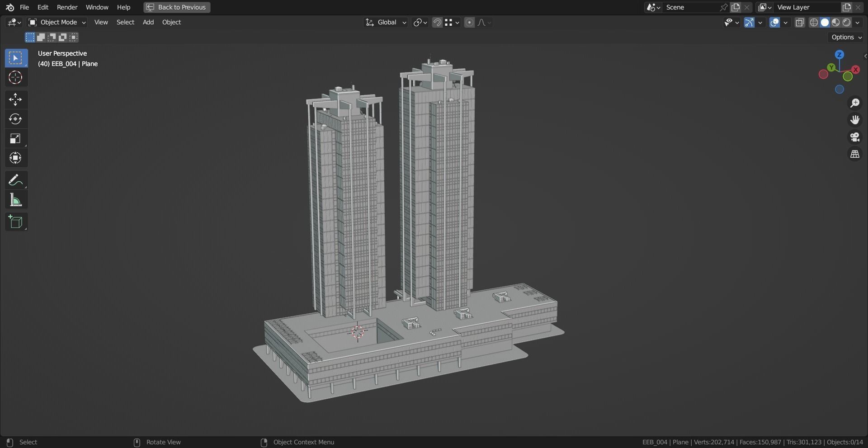
Task: Switch to Material Preview shading
Action: (835, 22)
